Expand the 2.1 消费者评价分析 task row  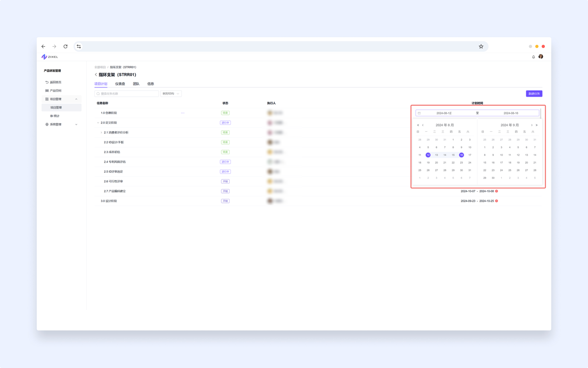pyautogui.click(x=101, y=132)
